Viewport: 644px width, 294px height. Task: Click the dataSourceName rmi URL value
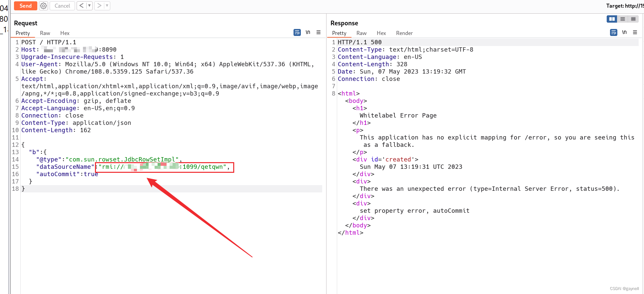pyautogui.click(x=162, y=167)
